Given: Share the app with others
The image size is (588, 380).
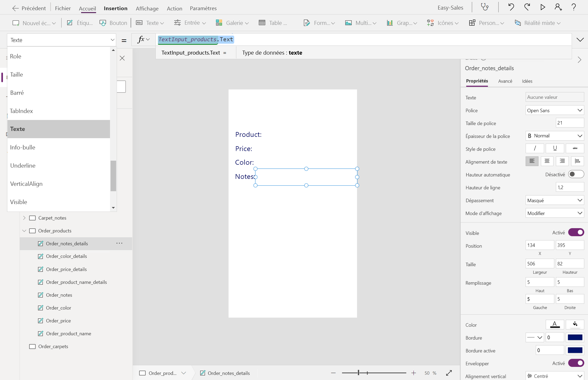Looking at the screenshot, I should [x=558, y=7].
